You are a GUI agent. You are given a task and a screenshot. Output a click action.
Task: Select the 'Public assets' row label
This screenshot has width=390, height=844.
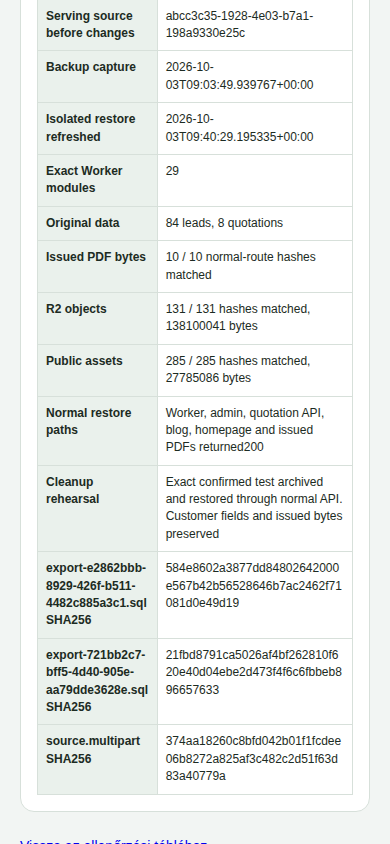pyautogui.click(x=84, y=361)
